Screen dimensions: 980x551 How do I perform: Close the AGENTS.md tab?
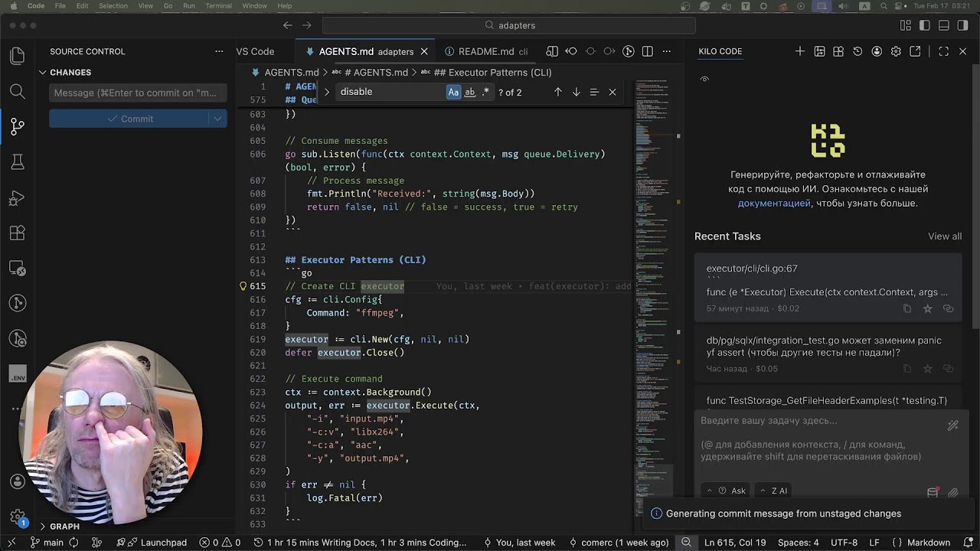[424, 51]
